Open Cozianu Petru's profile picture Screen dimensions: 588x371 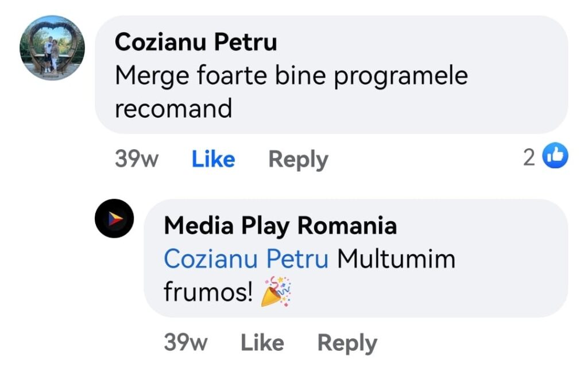pyautogui.click(x=52, y=48)
